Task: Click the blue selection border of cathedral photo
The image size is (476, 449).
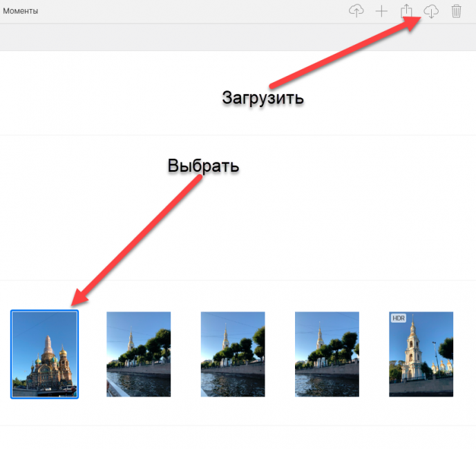Action: coord(12,354)
